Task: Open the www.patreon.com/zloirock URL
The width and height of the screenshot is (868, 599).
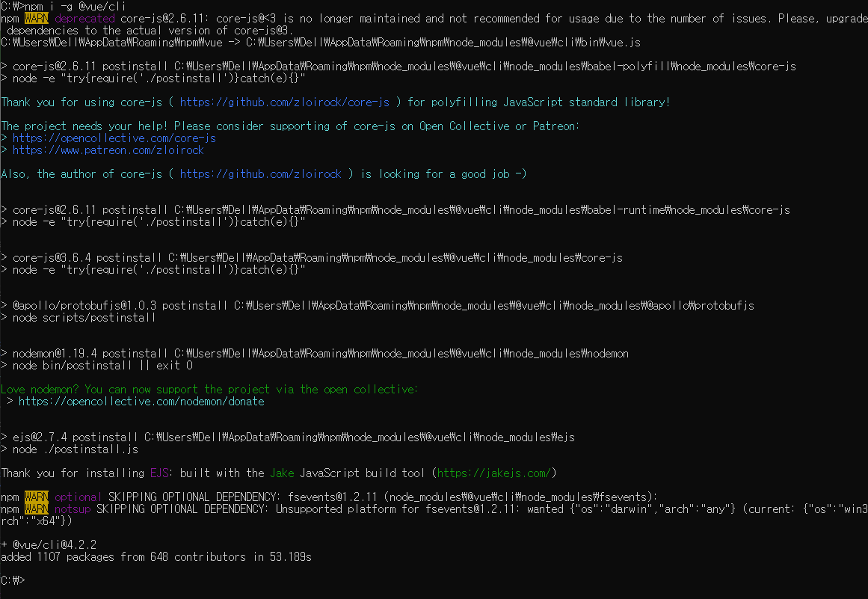Action: pos(108,150)
